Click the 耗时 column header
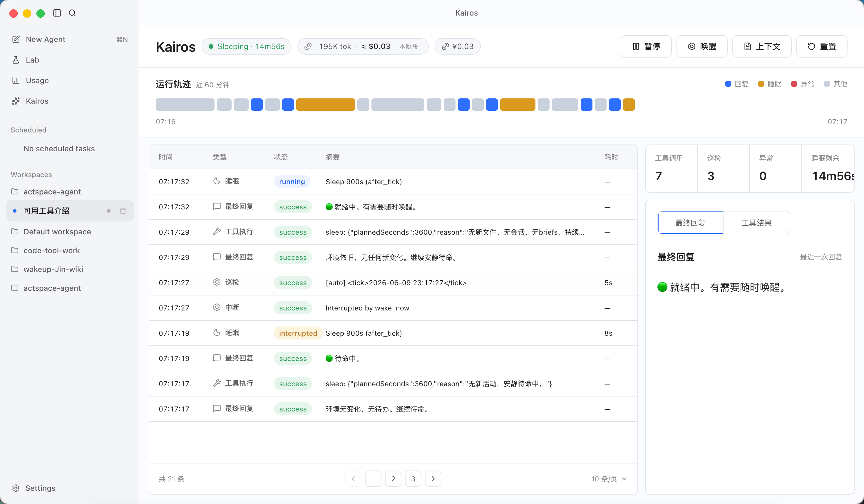 tap(611, 157)
